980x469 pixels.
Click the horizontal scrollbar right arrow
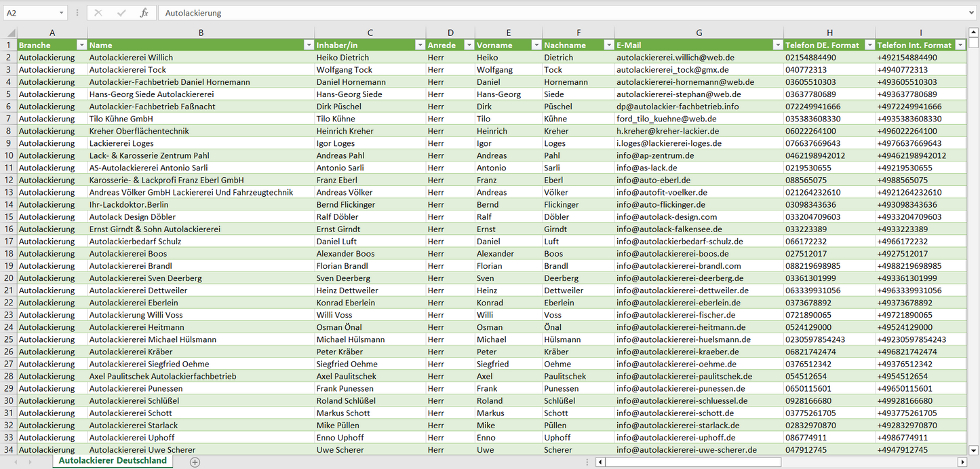point(962,462)
